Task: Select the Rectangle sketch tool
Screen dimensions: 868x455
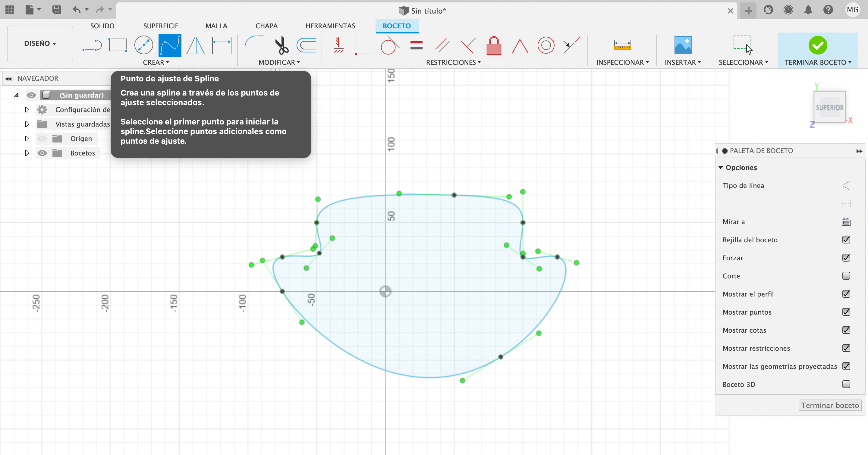Action: point(118,45)
